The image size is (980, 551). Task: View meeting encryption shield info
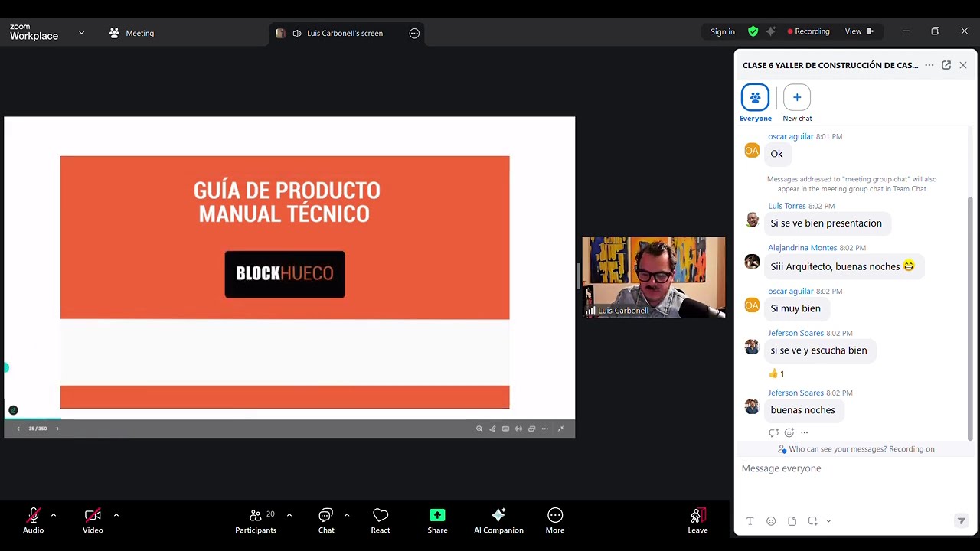tap(753, 31)
